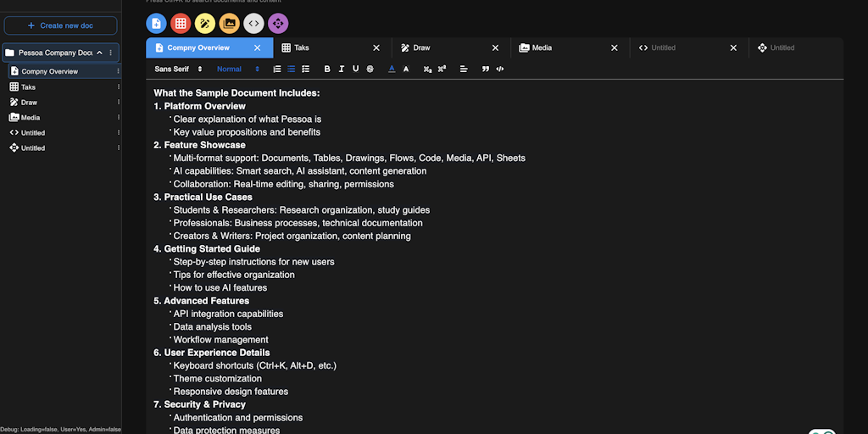Open options menu for Draw in sidebar
This screenshot has width=868, height=434.
click(118, 103)
